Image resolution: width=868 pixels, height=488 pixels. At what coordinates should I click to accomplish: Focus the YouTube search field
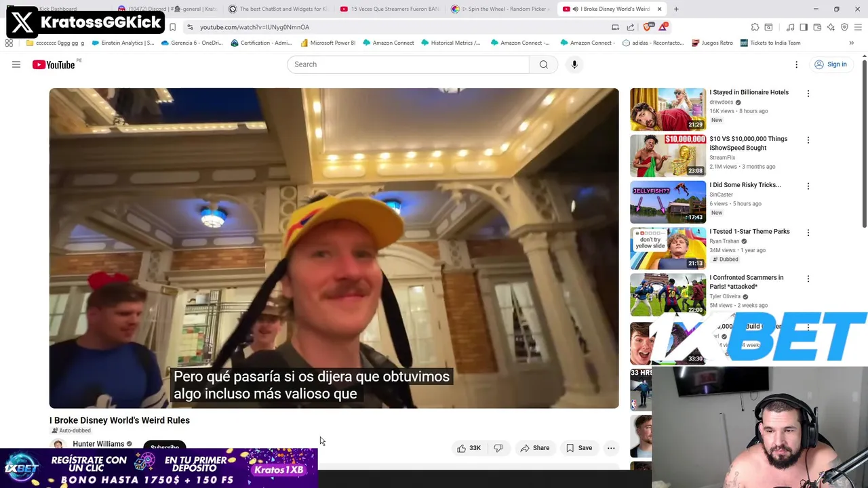pos(408,64)
